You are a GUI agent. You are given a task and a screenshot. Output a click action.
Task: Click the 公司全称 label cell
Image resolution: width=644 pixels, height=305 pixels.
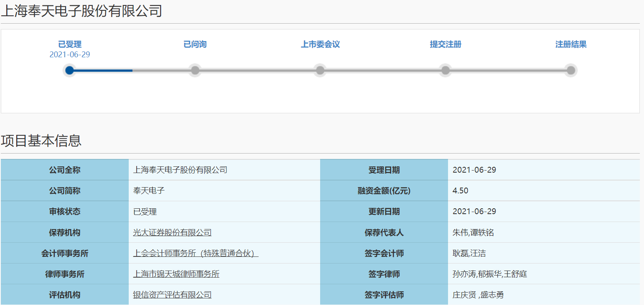[65, 170]
